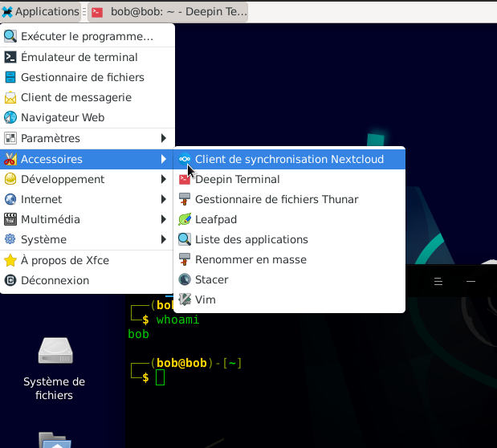Expand the Accessoires submenu arrow
The image size is (497, 448).
tap(164, 159)
